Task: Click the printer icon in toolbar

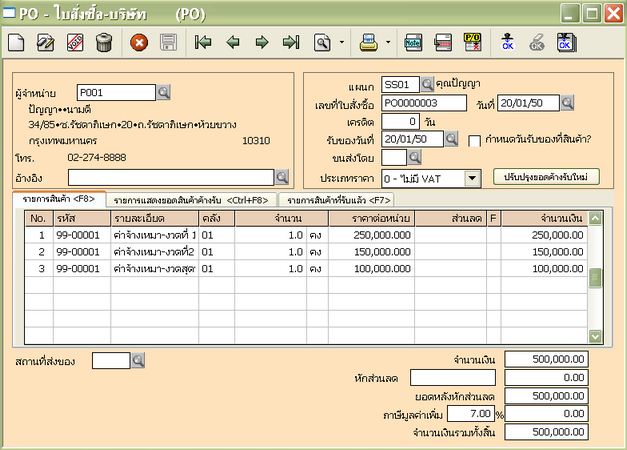Action: 369,42
